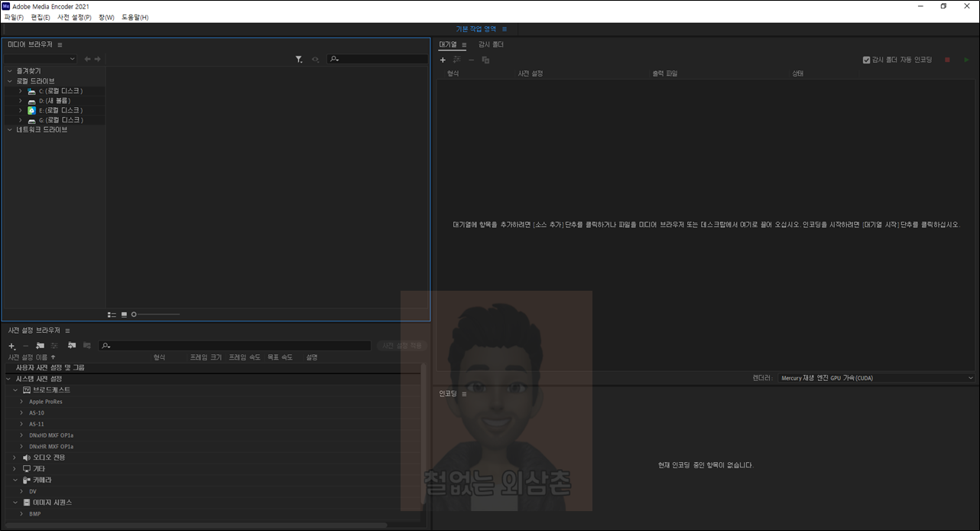Click the media browser search field
This screenshot has width=980, height=531.
pyautogui.click(x=377, y=59)
